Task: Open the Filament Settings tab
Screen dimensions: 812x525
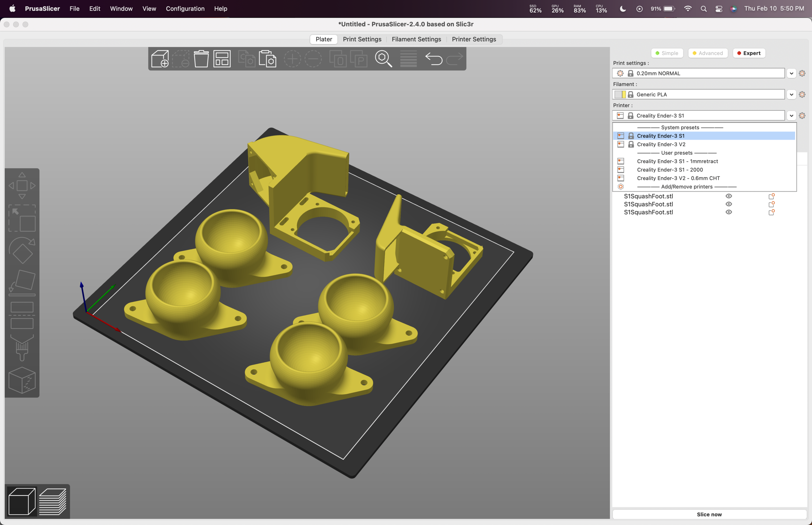Action: coord(416,39)
